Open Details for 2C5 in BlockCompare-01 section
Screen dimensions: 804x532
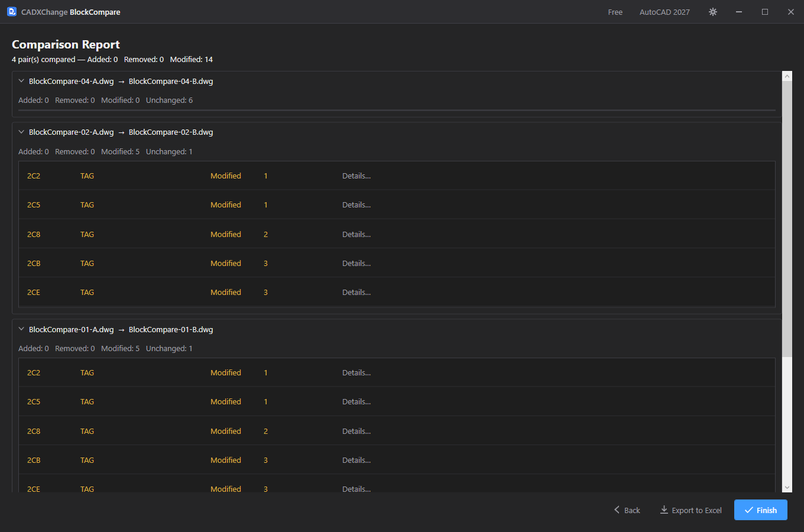(x=356, y=401)
